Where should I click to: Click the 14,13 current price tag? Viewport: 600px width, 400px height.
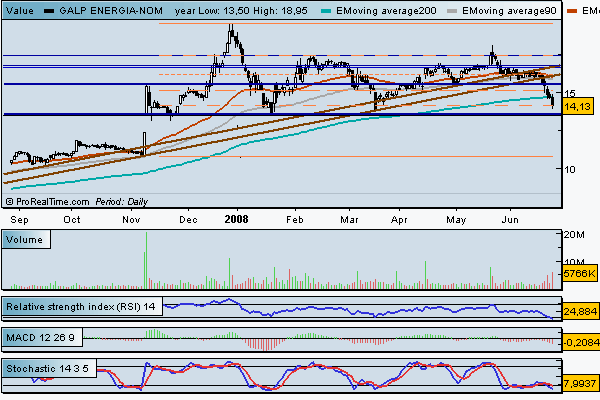[577, 106]
